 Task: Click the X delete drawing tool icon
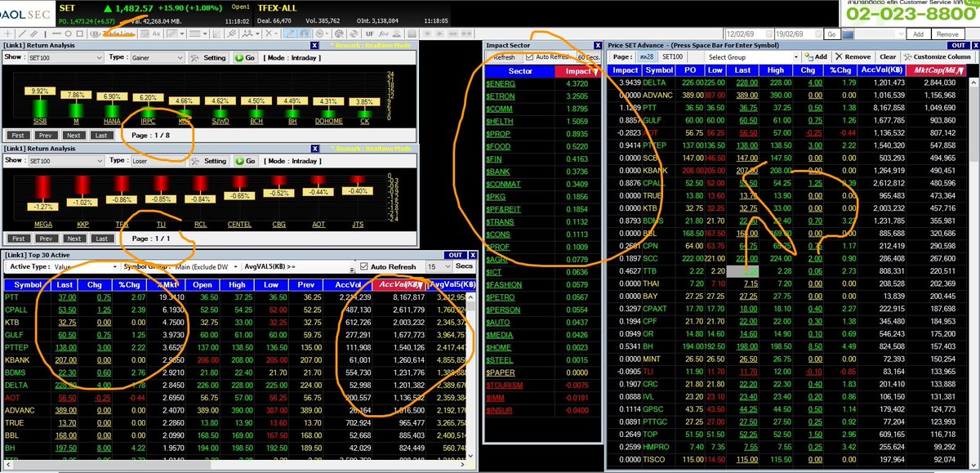pos(268,33)
